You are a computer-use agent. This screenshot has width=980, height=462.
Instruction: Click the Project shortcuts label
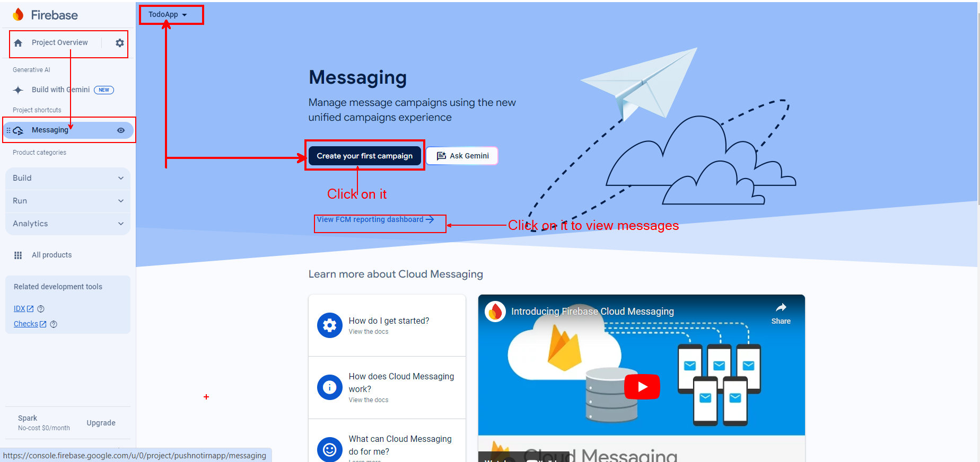pyautogui.click(x=37, y=110)
